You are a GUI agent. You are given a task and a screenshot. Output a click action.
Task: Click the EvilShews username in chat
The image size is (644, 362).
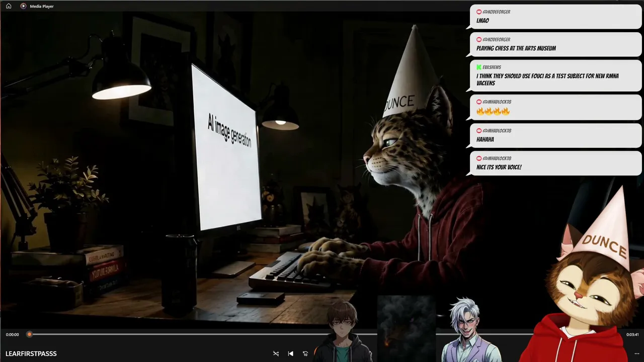tap(492, 67)
